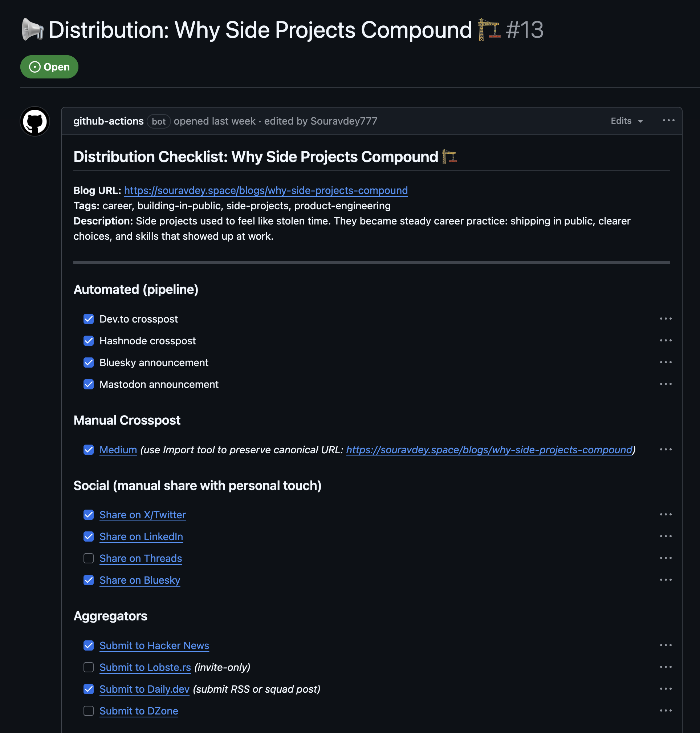Open ellipsis menu beside Share on Threads
700x733 pixels.
click(x=665, y=558)
